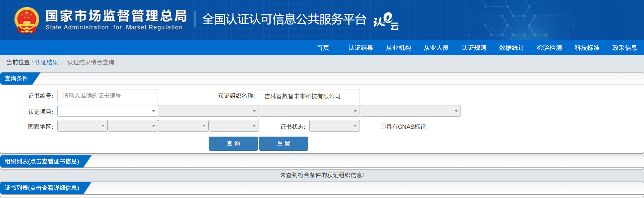Click the 认e云 logo icon
Screen dimensions: 644x198
[x=386, y=21]
